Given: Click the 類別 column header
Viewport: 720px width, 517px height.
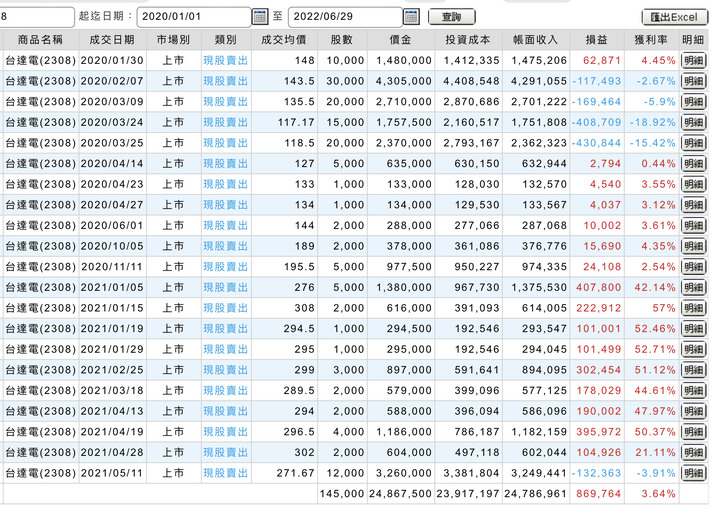Looking at the screenshot, I should tap(225, 40).
